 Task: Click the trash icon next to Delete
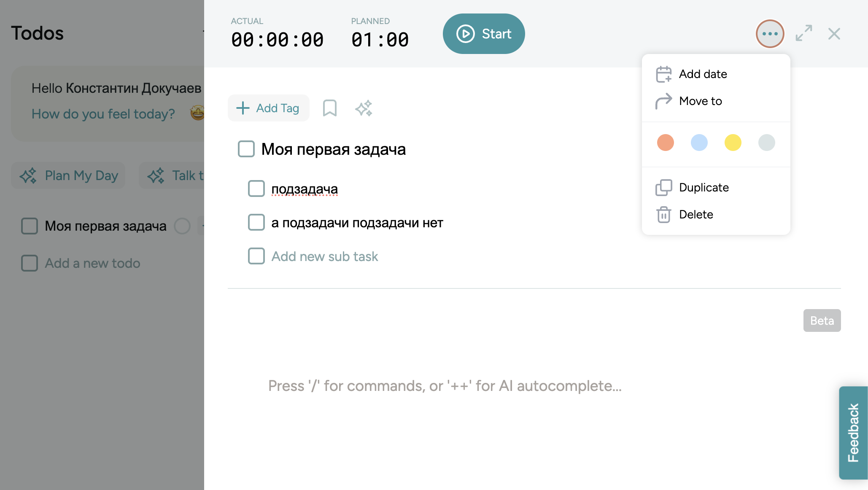coord(663,215)
